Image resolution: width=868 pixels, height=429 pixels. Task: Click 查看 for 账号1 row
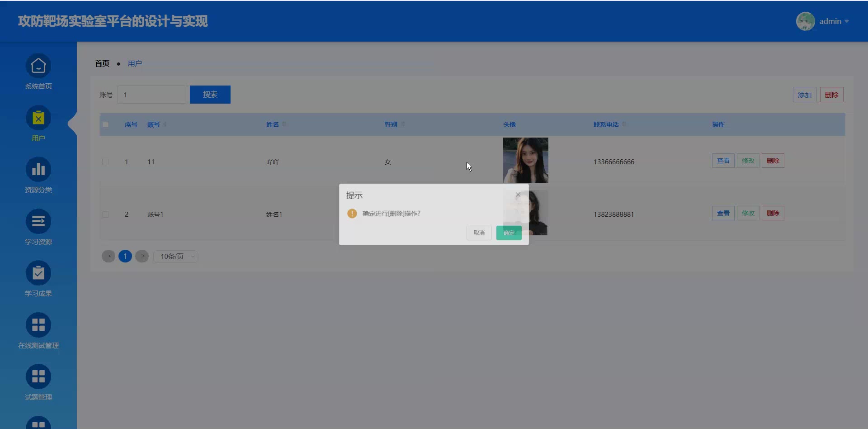723,213
